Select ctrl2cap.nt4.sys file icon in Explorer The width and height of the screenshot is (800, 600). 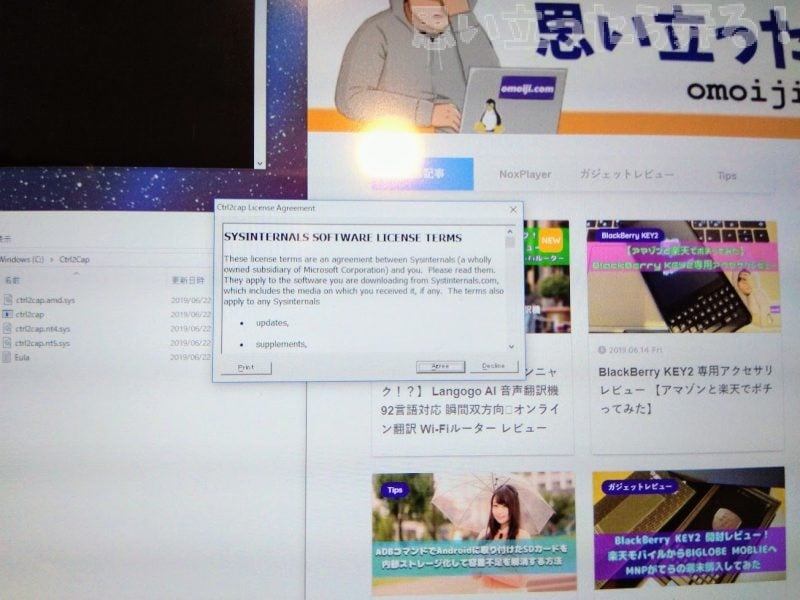[x=7, y=329]
